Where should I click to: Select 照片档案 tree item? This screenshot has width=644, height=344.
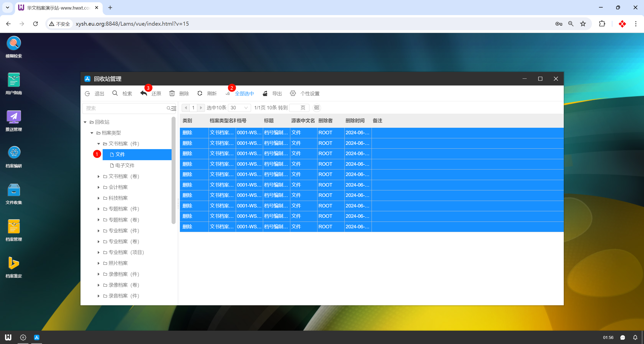[118, 263]
